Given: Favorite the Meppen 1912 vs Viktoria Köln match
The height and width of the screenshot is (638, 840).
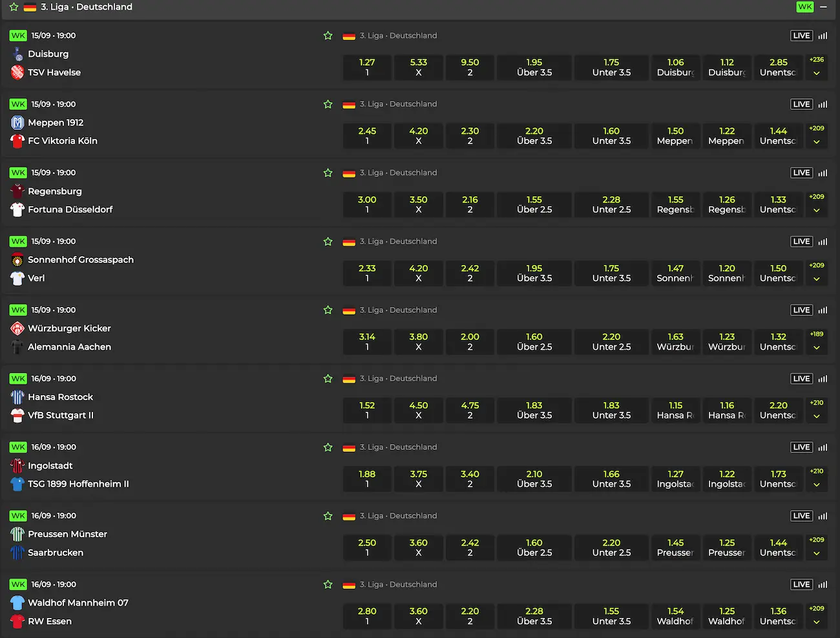Looking at the screenshot, I should (328, 104).
